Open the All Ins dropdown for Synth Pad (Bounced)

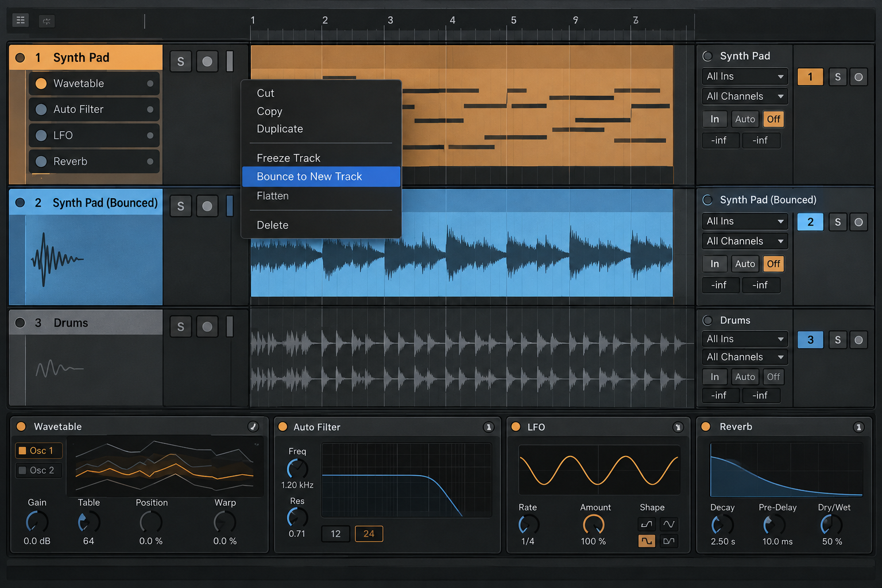click(745, 221)
